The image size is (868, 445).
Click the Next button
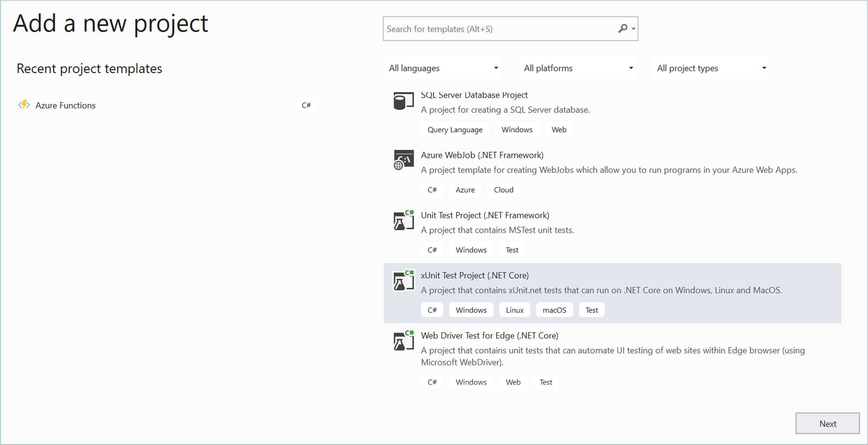coord(828,423)
